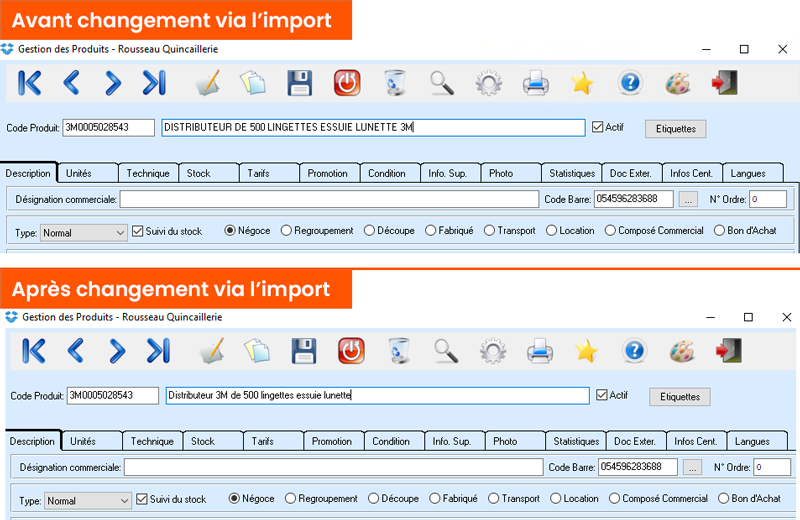
Task: Go to next record in bottom window
Action: tap(117, 351)
